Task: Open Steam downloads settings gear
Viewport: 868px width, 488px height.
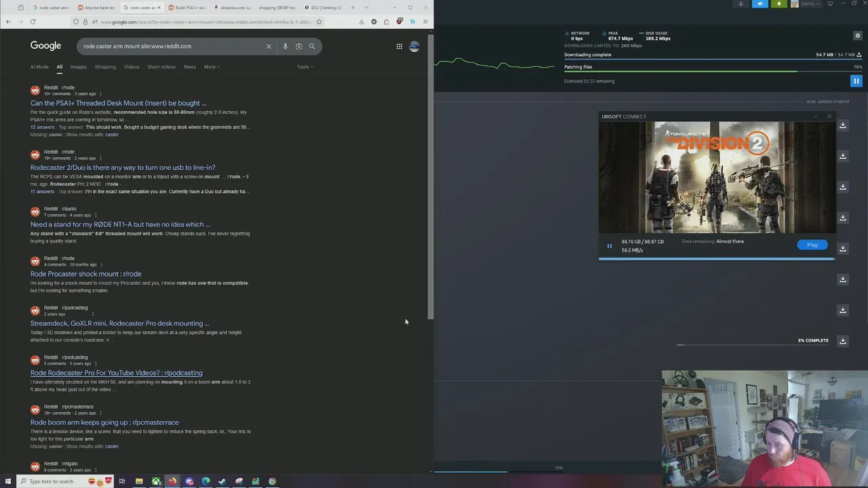Action: pos(858,35)
